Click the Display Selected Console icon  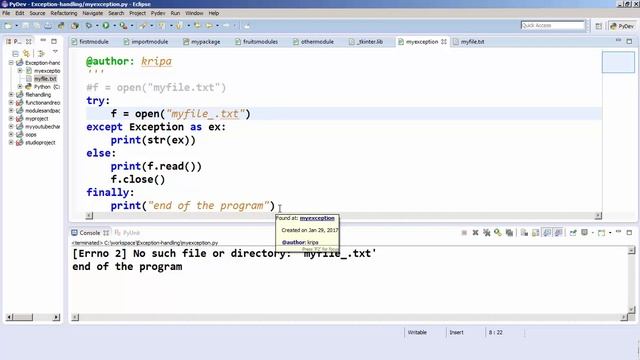[584, 233]
